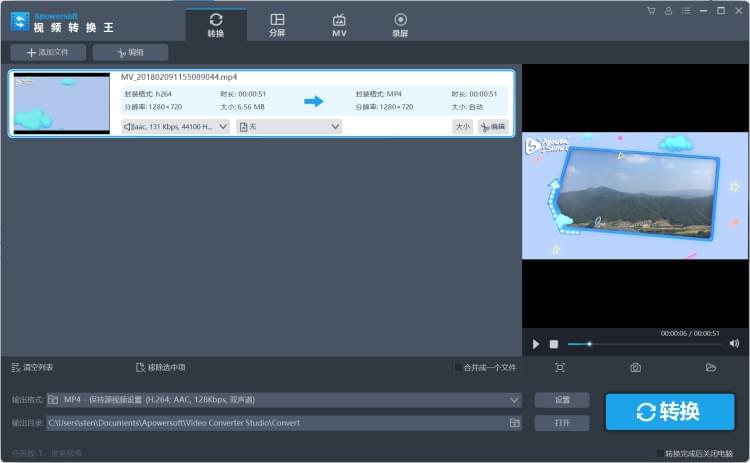
Task: Click the 编辑 edit button in file row
Action: point(493,127)
